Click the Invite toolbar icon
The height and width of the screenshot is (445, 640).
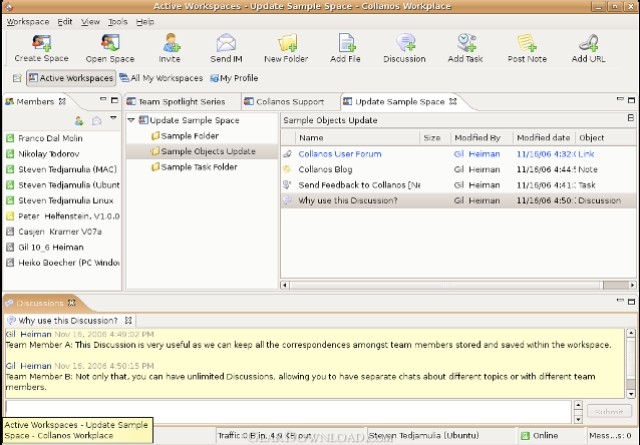coord(170,43)
